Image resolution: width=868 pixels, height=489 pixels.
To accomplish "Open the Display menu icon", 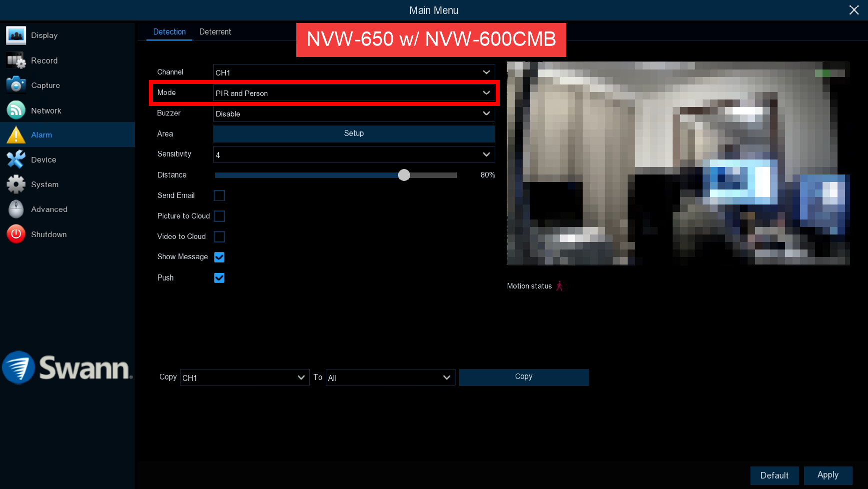I will (x=16, y=35).
